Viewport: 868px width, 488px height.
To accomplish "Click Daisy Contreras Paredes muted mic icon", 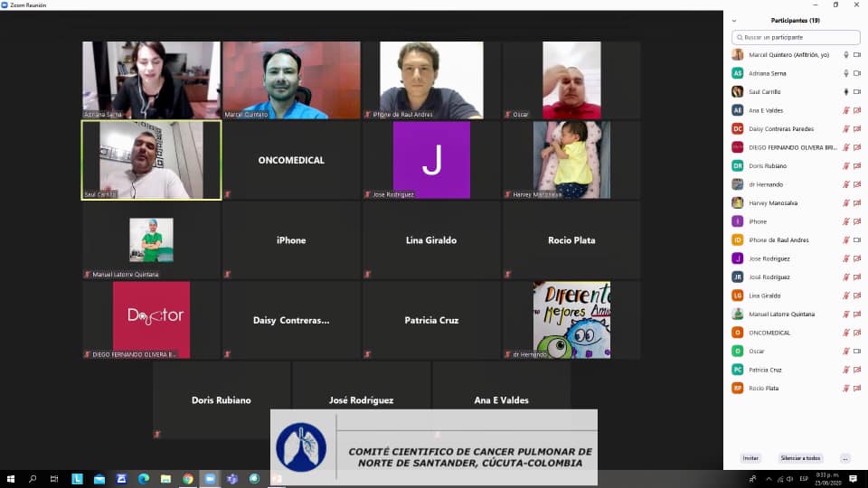I will tap(846, 129).
